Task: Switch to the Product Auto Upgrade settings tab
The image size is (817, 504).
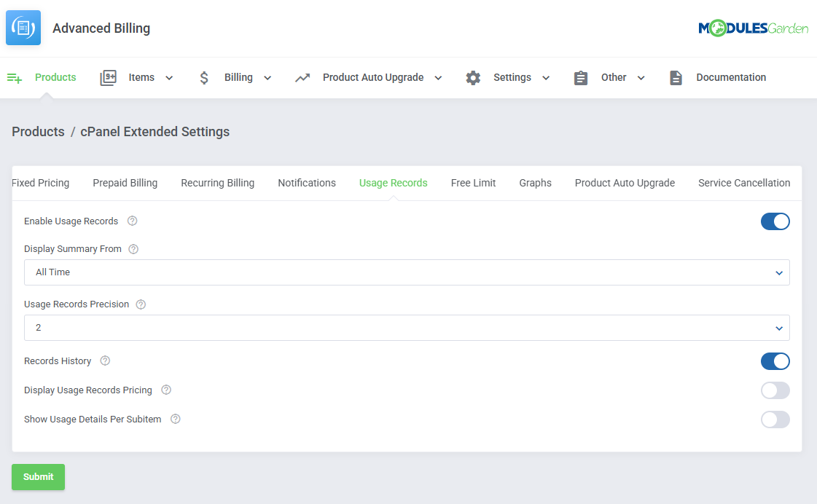Action: pyautogui.click(x=625, y=183)
